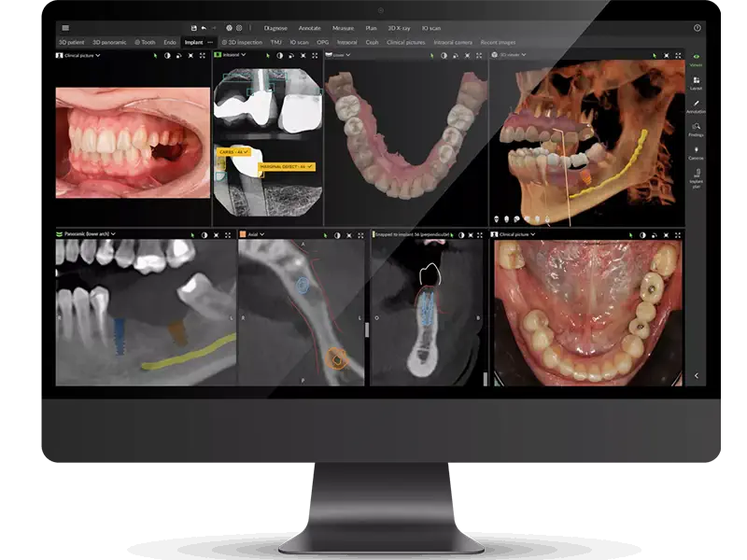The height and width of the screenshot is (560, 747).
Task: Open the hamburger menu at top left
Action: tap(65, 28)
